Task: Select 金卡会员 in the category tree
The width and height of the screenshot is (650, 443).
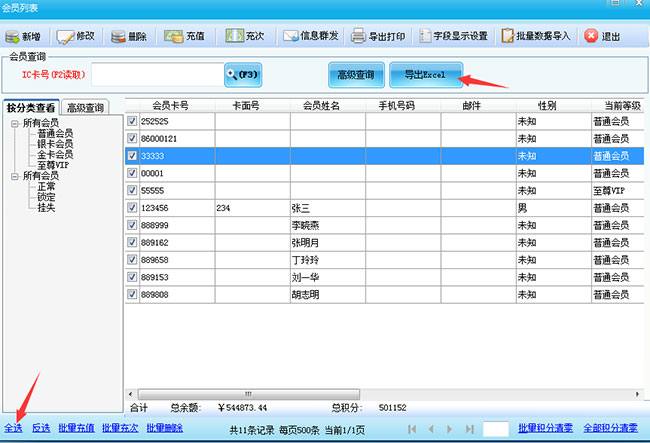Action: pyautogui.click(x=55, y=155)
